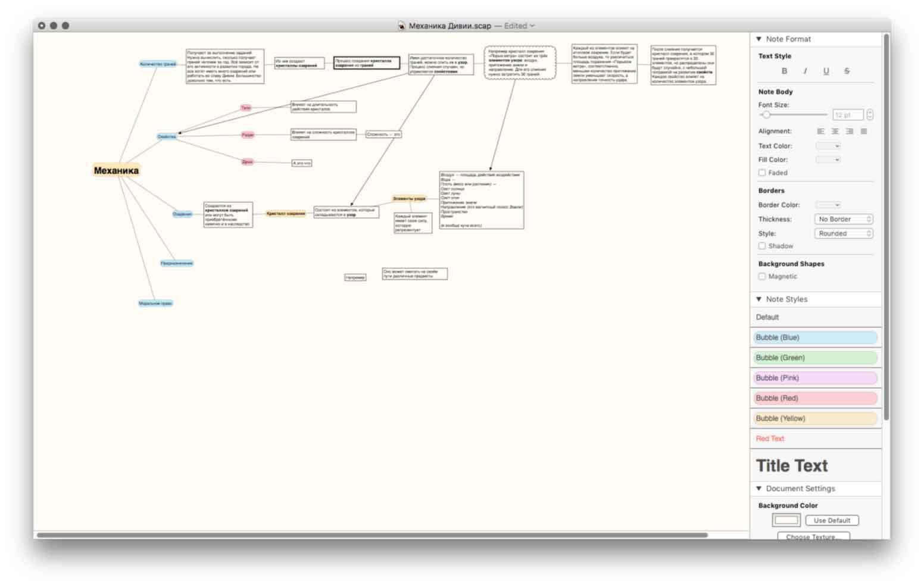Viewport: 924px width, 587px height.
Task: Click the Choose Texture button
Action: point(813,536)
